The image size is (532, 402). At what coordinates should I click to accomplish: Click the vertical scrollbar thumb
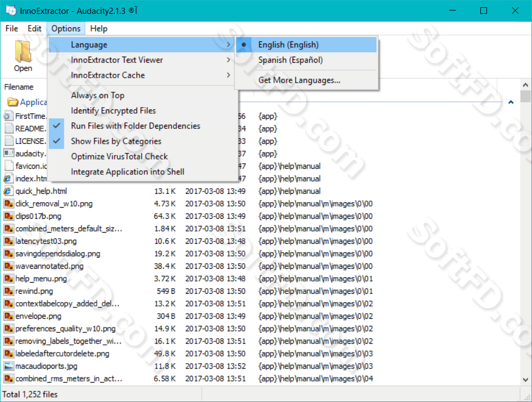525,97
